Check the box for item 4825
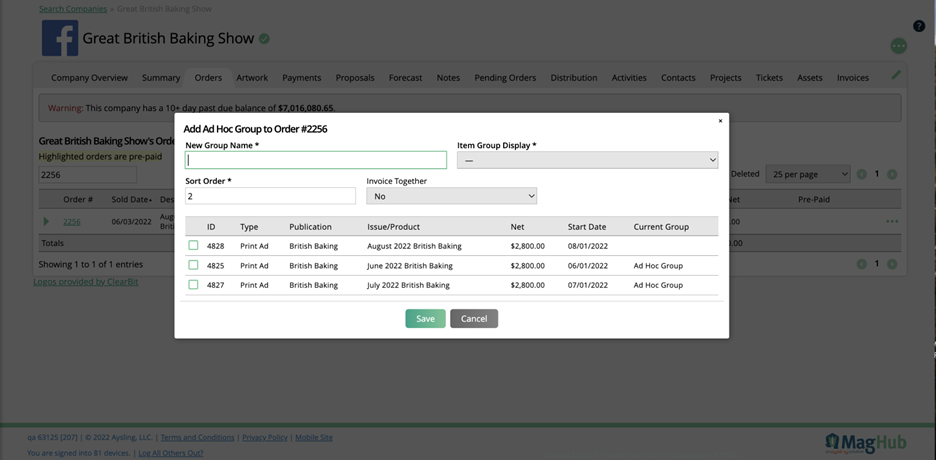The image size is (936, 460). 193,265
